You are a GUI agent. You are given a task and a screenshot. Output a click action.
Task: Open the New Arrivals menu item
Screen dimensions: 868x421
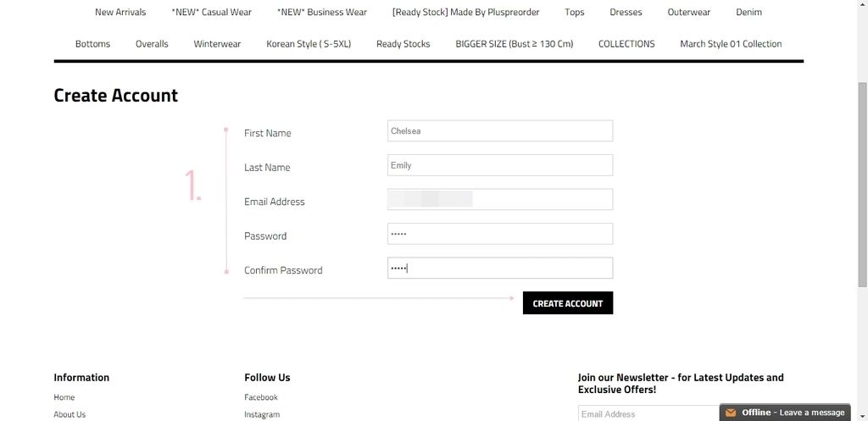pos(120,12)
